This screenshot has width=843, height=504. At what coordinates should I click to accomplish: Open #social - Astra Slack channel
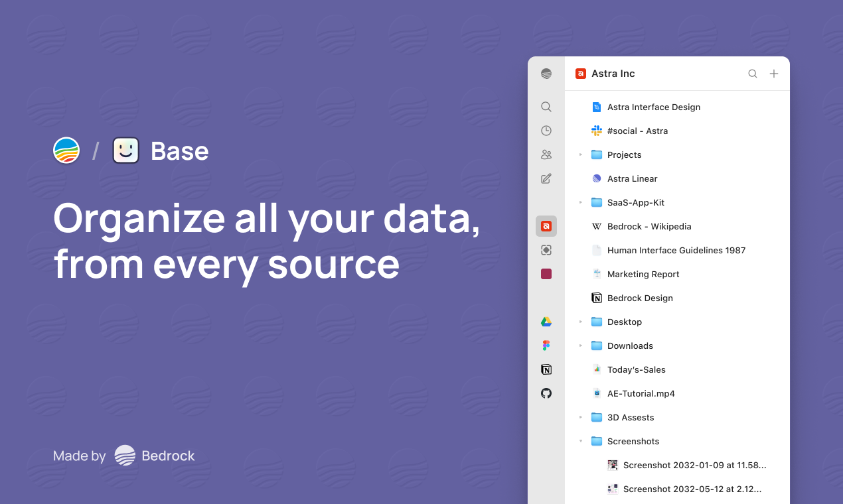(677, 131)
